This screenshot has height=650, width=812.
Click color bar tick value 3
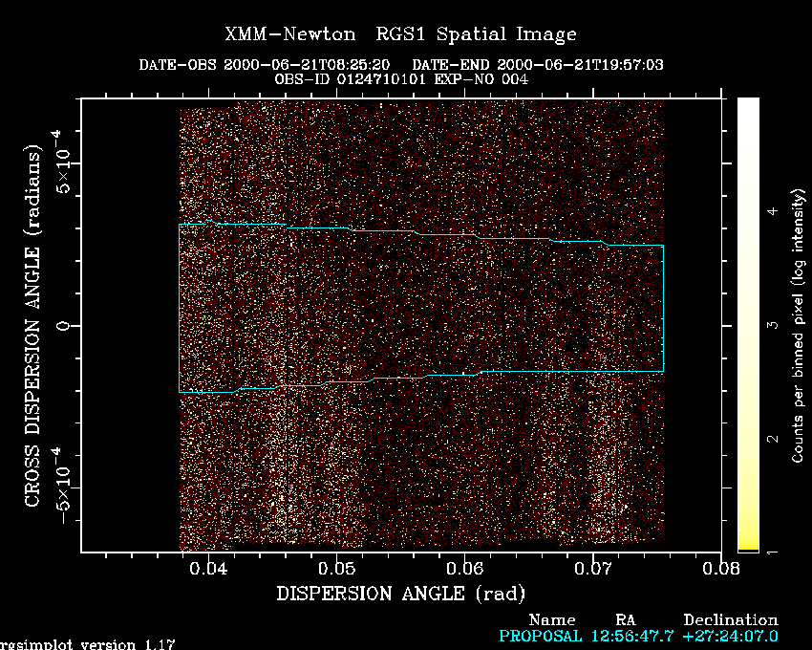[773, 325]
